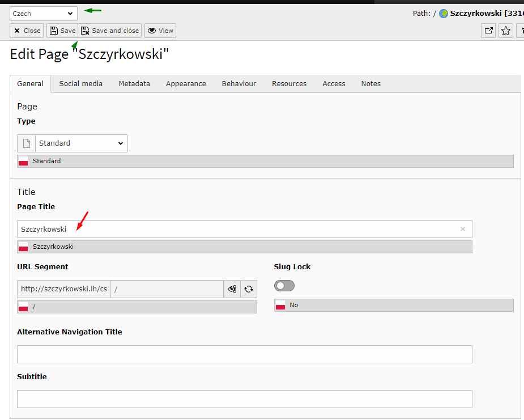This screenshot has height=420, width=524.
Task: Select the Access tab
Action: pyautogui.click(x=334, y=83)
